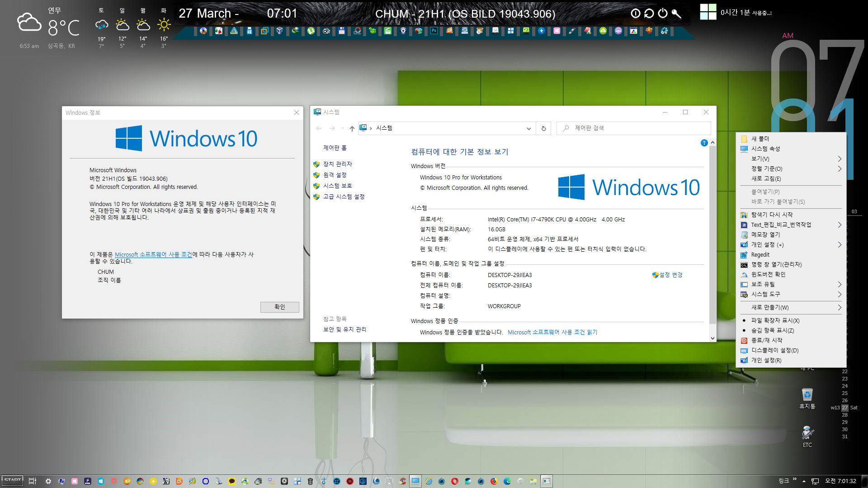The image size is (868, 488).
Task: Open recent locations dropdown next to forward arrow
Action: point(343,128)
